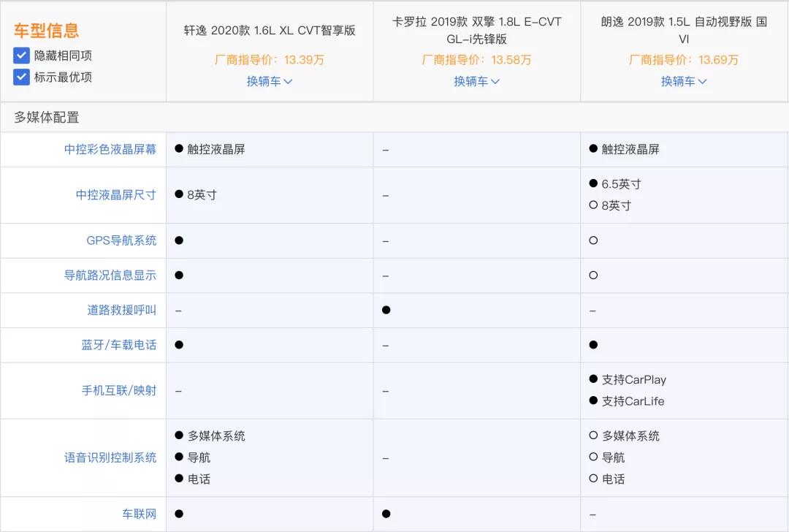
Task: Select the 语音识别控制系统 label
Action: click(x=110, y=457)
